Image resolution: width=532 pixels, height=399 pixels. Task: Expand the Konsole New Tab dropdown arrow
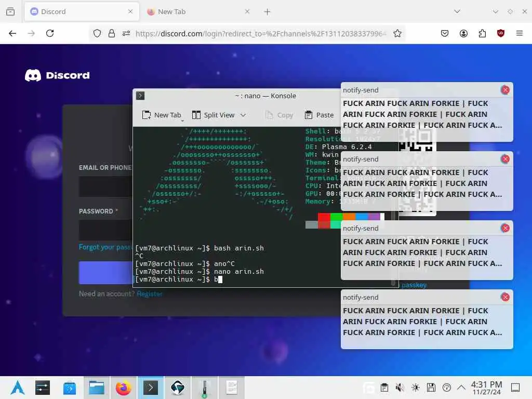182,120
